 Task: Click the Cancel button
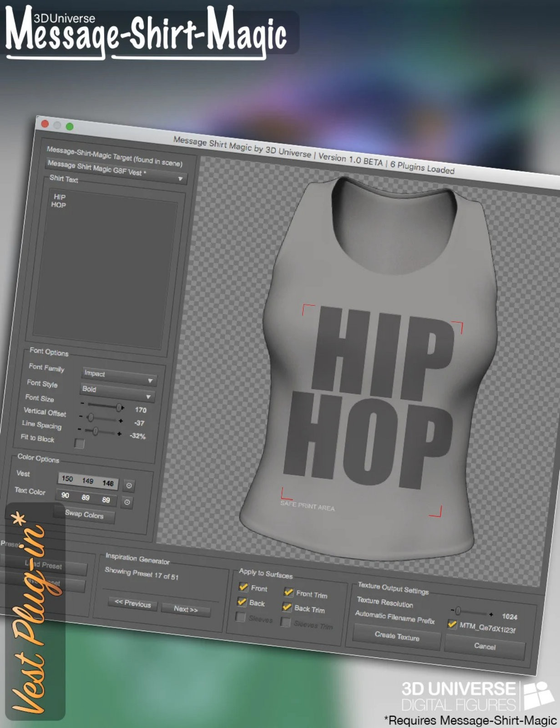point(484,647)
